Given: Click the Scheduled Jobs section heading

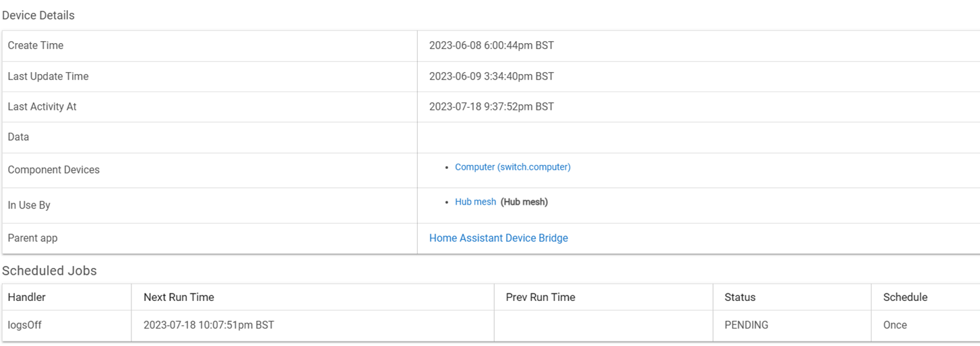Looking at the screenshot, I should [50, 271].
